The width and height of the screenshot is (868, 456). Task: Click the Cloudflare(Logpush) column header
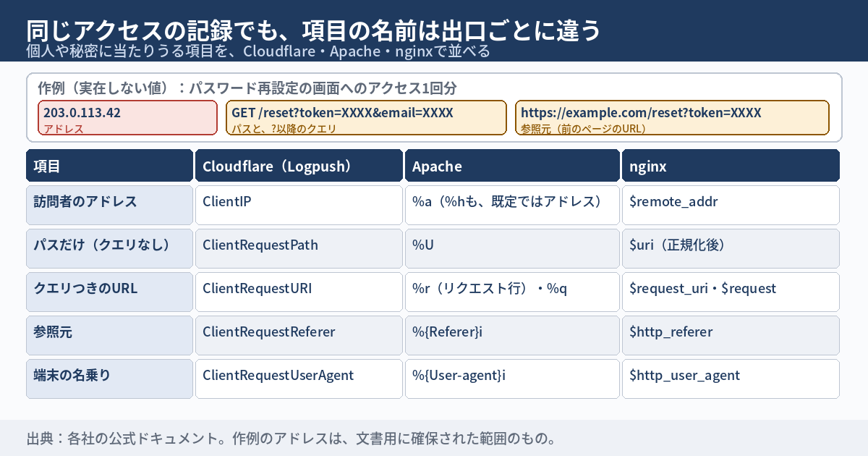pyautogui.click(x=299, y=166)
